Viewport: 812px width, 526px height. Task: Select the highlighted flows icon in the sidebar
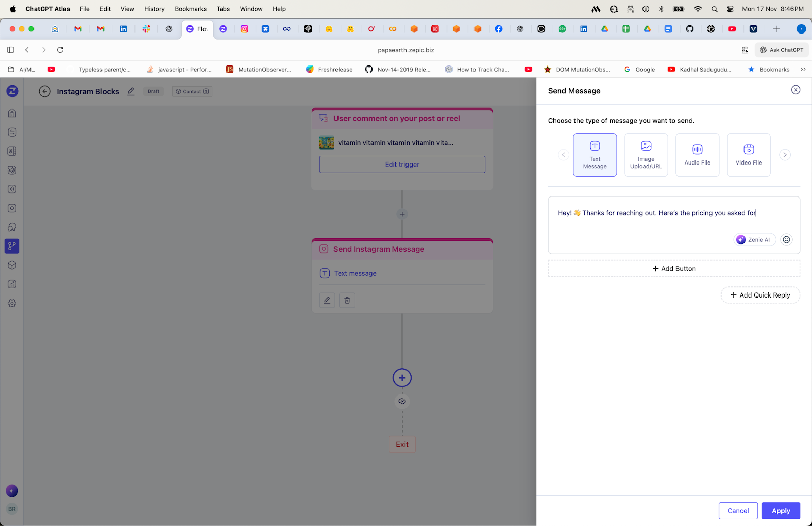[12, 246]
